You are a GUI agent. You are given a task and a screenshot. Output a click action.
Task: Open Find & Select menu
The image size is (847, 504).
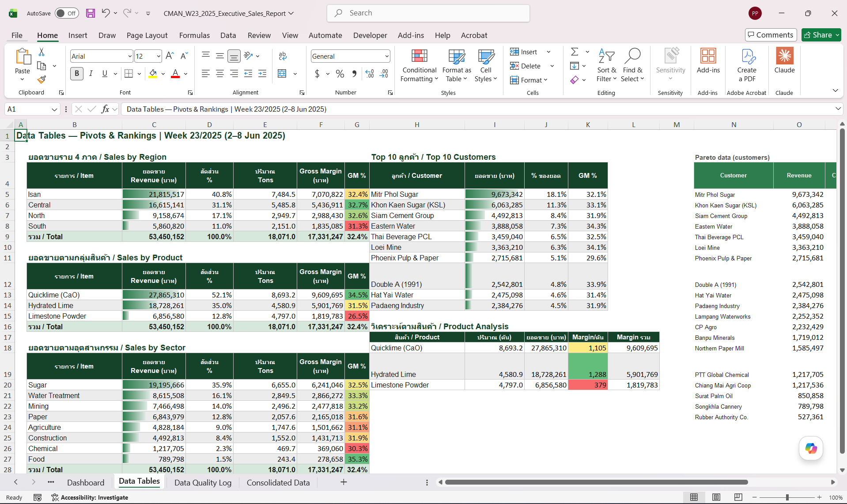(x=632, y=66)
